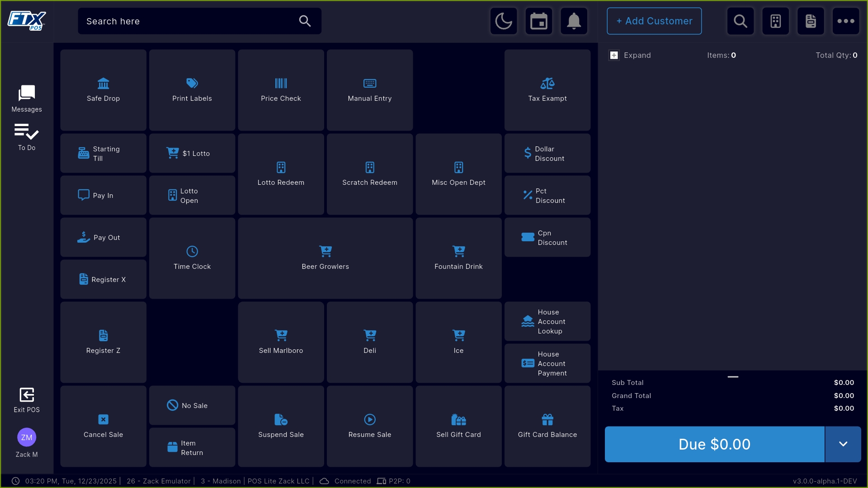Select Pay Out tile
The height and width of the screenshot is (488, 868).
[104, 237]
